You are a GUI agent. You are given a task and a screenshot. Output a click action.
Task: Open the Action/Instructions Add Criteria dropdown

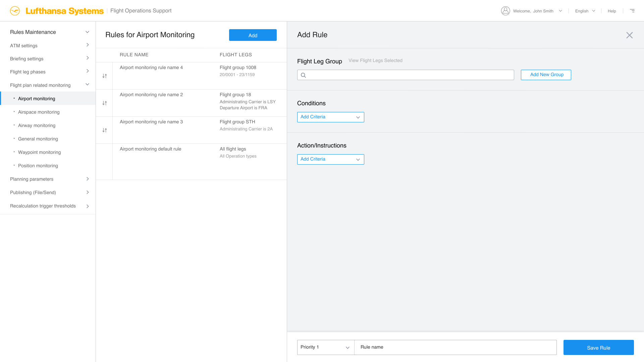click(x=330, y=159)
